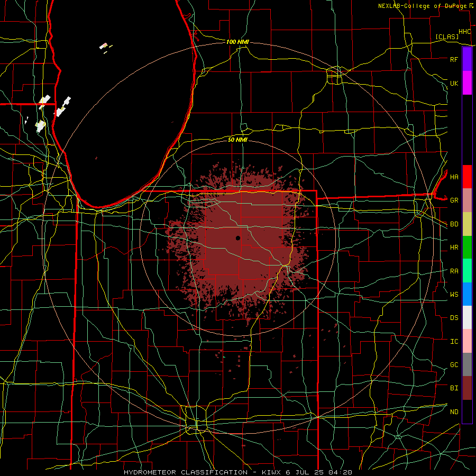Click the IC legend label
The height and width of the screenshot is (476, 476).
pyautogui.click(x=454, y=342)
